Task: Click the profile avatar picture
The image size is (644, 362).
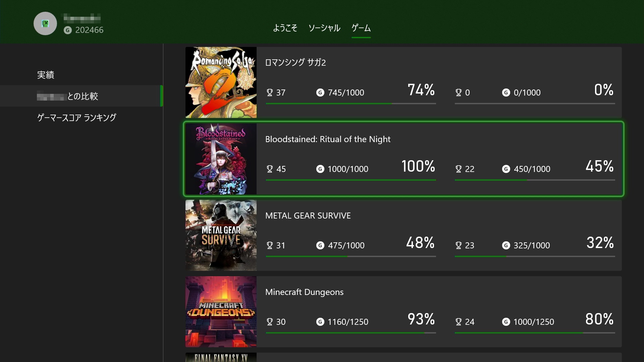Action: click(x=45, y=23)
